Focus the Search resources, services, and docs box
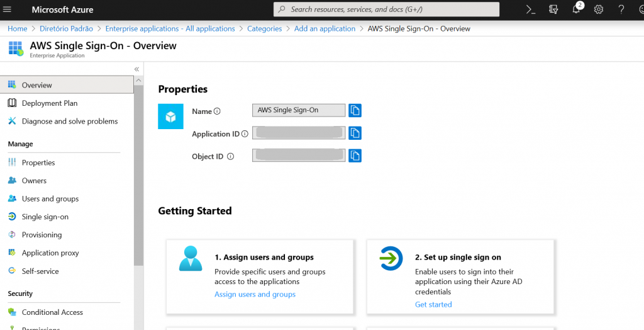The width and height of the screenshot is (644, 330). pyautogui.click(x=387, y=9)
